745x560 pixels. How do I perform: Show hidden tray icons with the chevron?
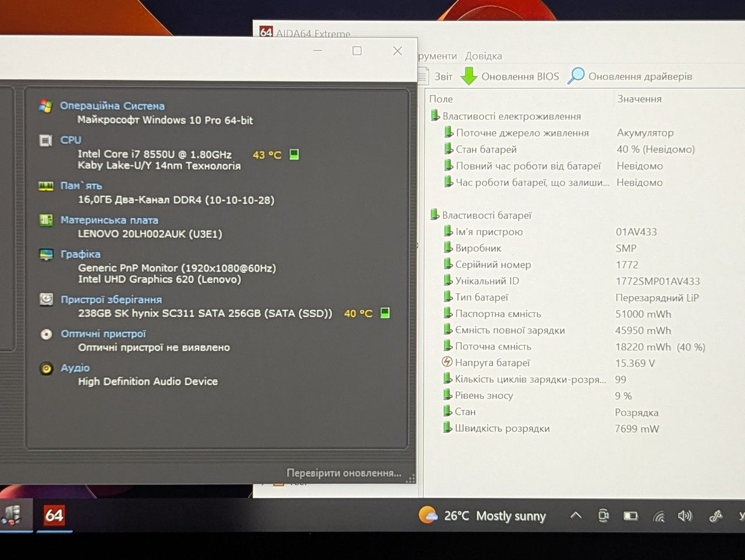pos(576,515)
